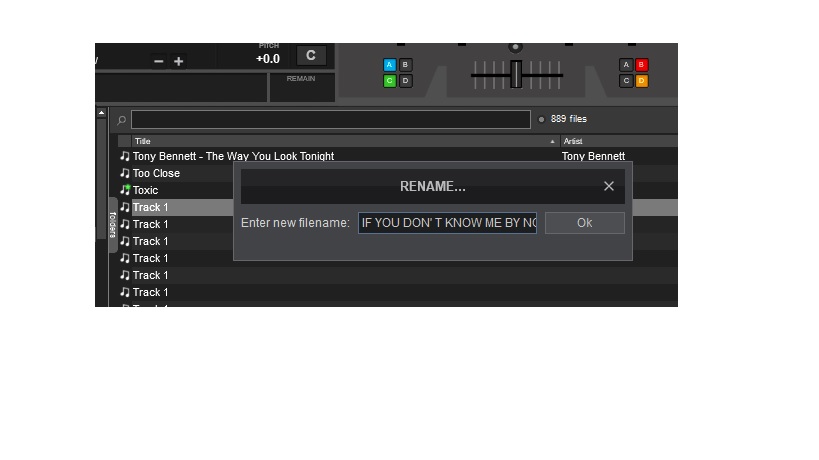Close the Rename dialog
819x460 pixels.
point(609,186)
